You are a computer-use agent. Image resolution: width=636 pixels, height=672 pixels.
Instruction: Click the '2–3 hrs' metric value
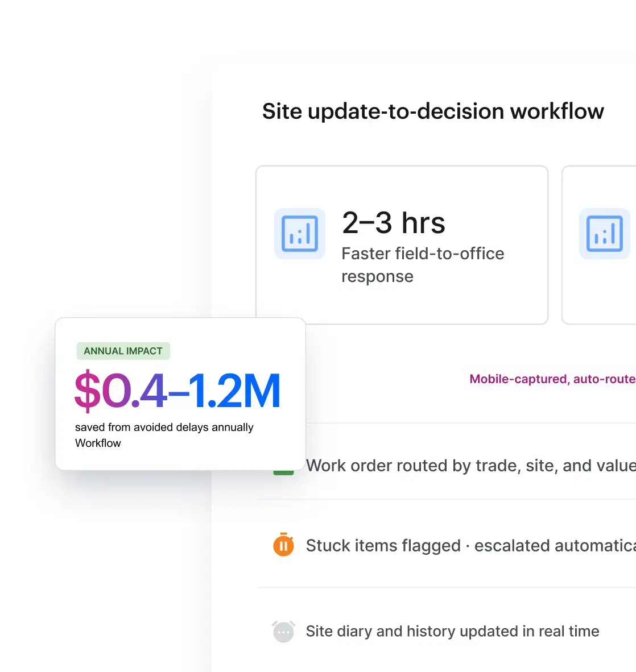393,223
